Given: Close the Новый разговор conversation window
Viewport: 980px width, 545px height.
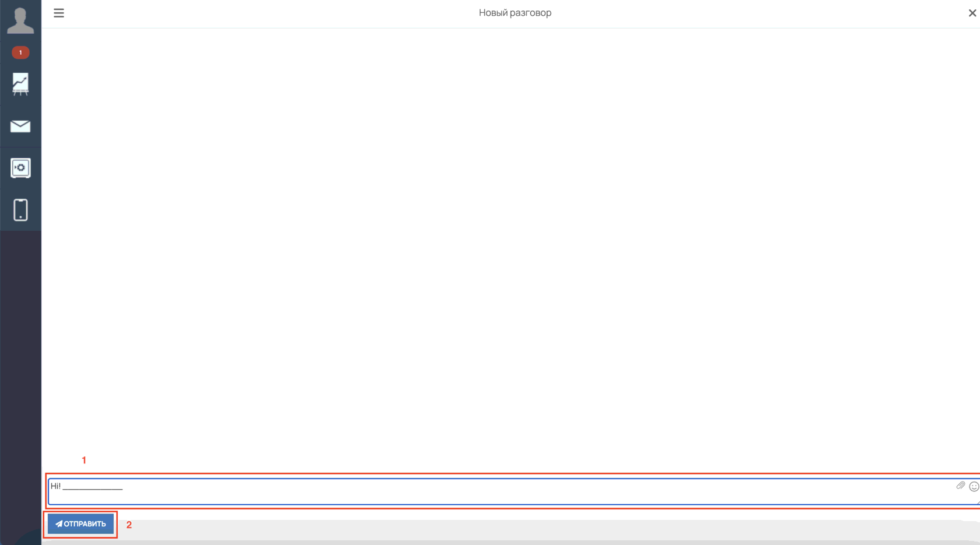Looking at the screenshot, I should [x=972, y=13].
